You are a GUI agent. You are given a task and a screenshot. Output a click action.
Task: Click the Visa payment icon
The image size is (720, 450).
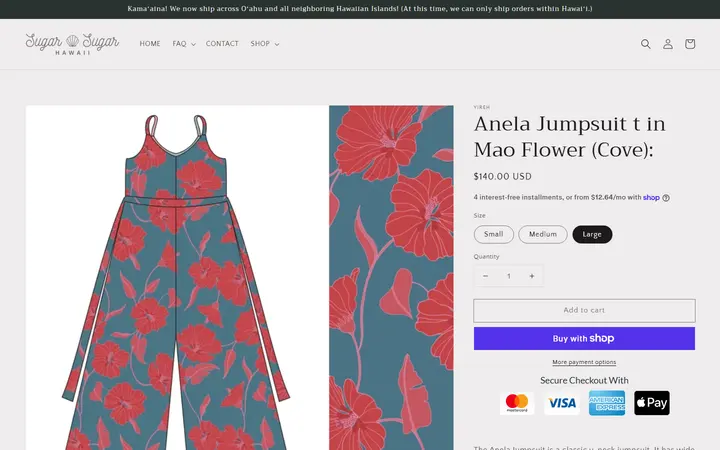[562, 403]
